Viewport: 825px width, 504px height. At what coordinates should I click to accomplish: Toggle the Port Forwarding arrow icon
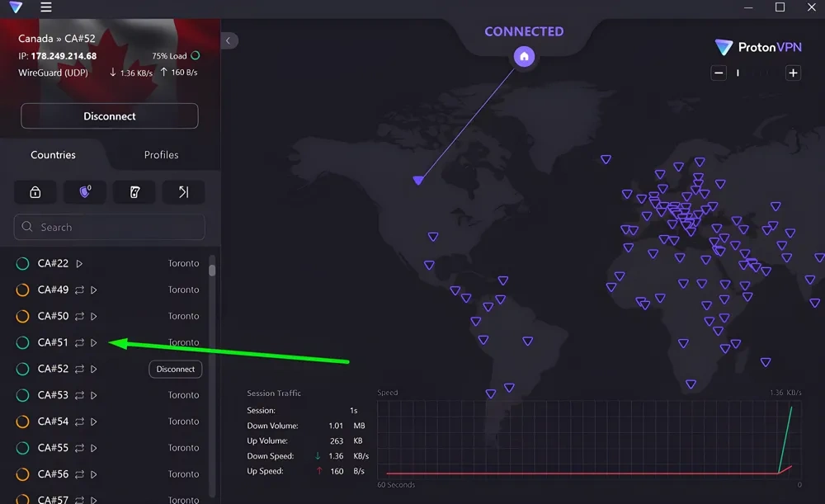[x=184, y=192]
